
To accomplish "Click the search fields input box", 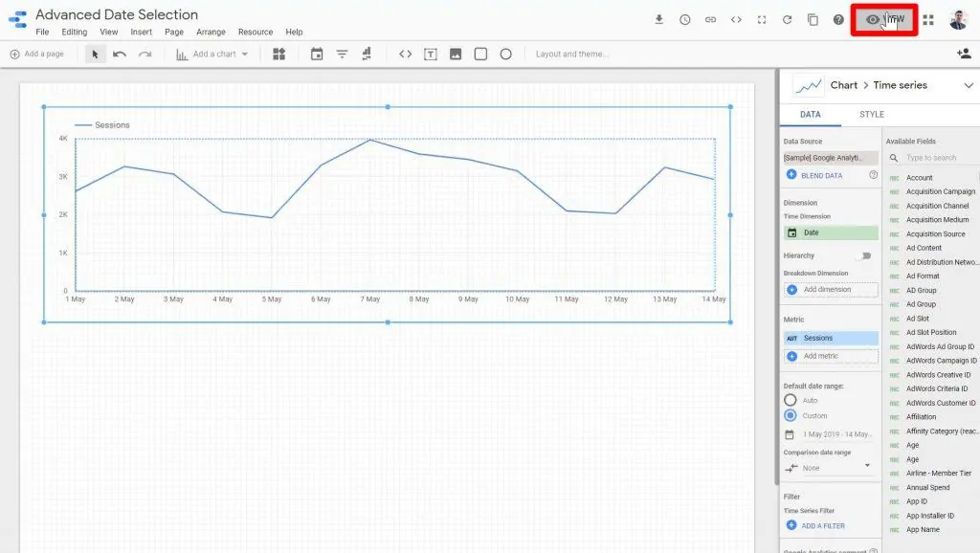I will tap(936, 158).
